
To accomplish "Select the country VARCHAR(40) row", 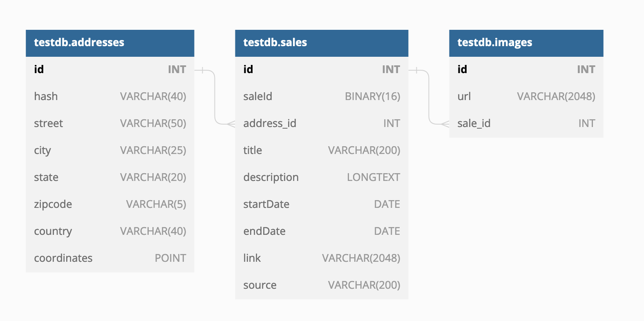I will point(110,232).
